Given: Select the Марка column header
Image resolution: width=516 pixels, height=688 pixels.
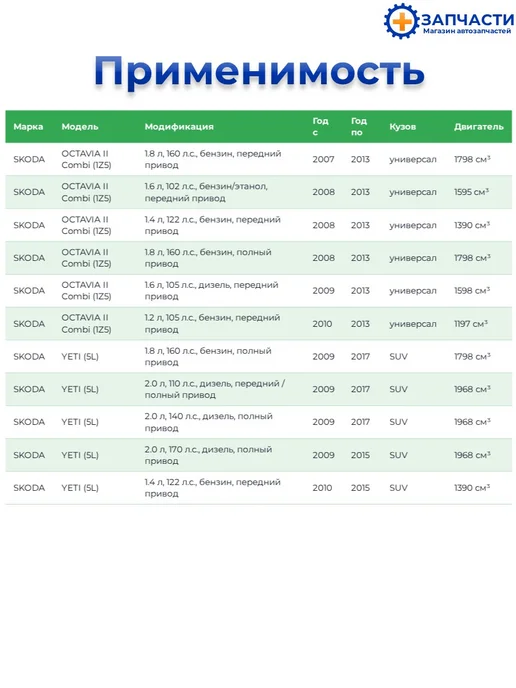Looking at the screenshot, I should [28, 127].
